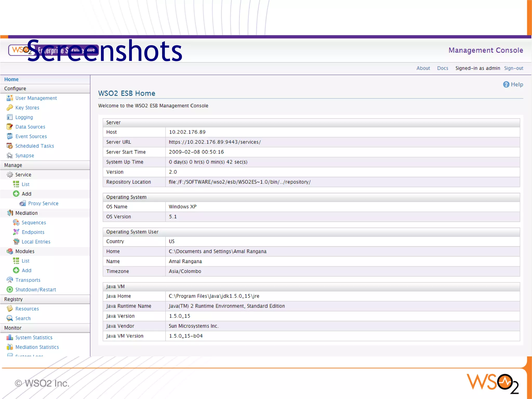Open the Key Stores link

point(27,108)
